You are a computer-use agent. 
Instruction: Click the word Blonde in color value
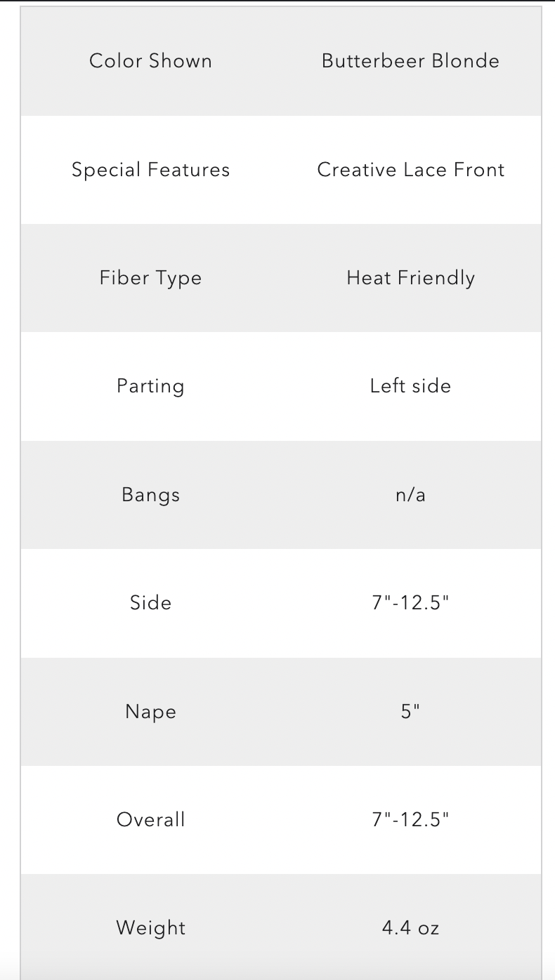tap(465, 61)
